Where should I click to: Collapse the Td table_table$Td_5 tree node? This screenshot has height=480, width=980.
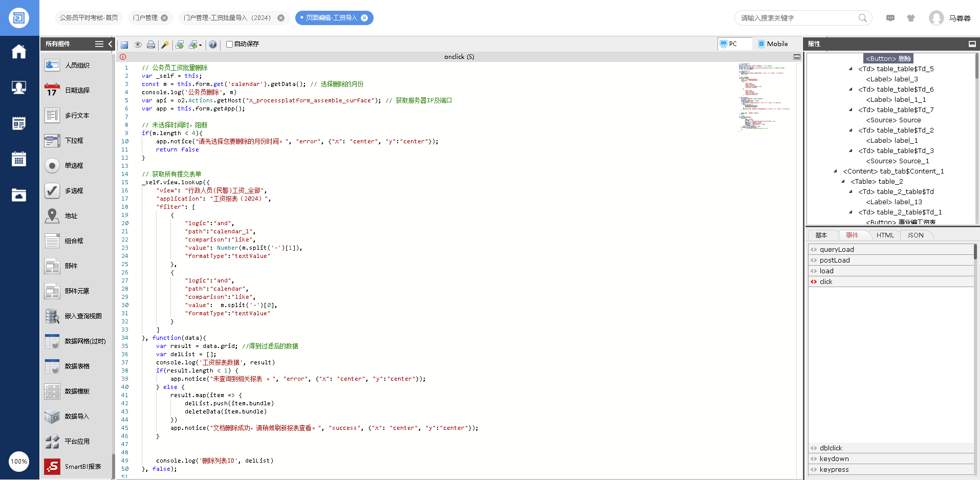coord(851,69)
